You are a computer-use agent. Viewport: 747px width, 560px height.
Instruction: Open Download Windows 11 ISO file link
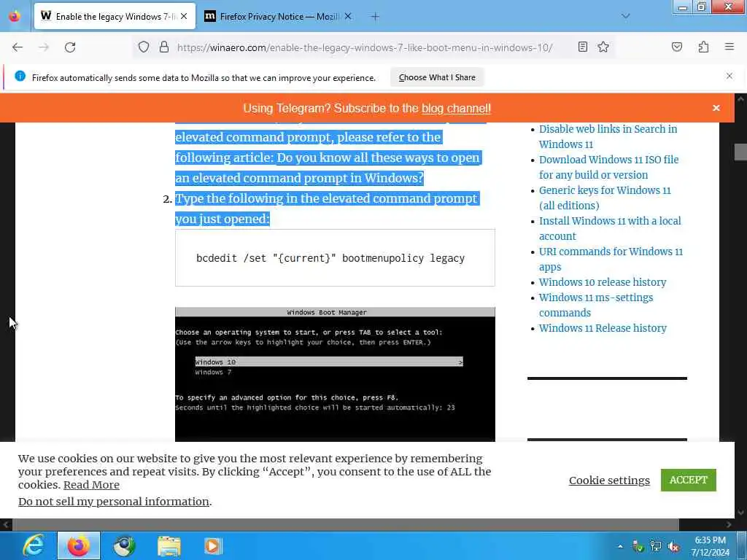pos(609,167)
